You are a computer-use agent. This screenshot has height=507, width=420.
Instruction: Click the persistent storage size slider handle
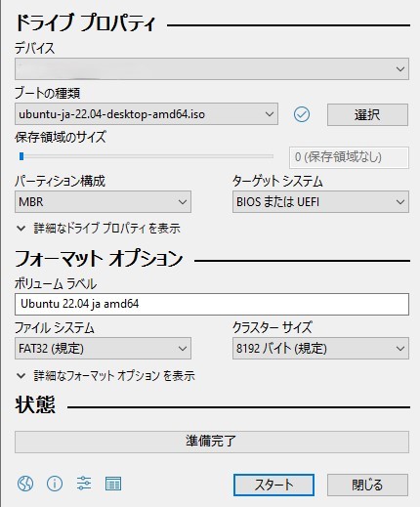(21, 156)
